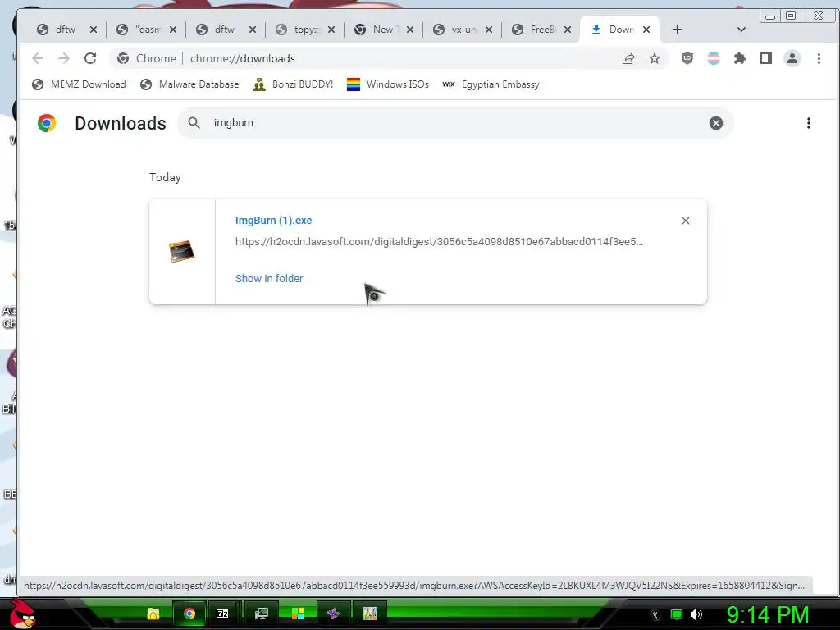Viewport: 840px width, 630px height.
Task: Close the vx-un tab
Action: coord(489,30)
